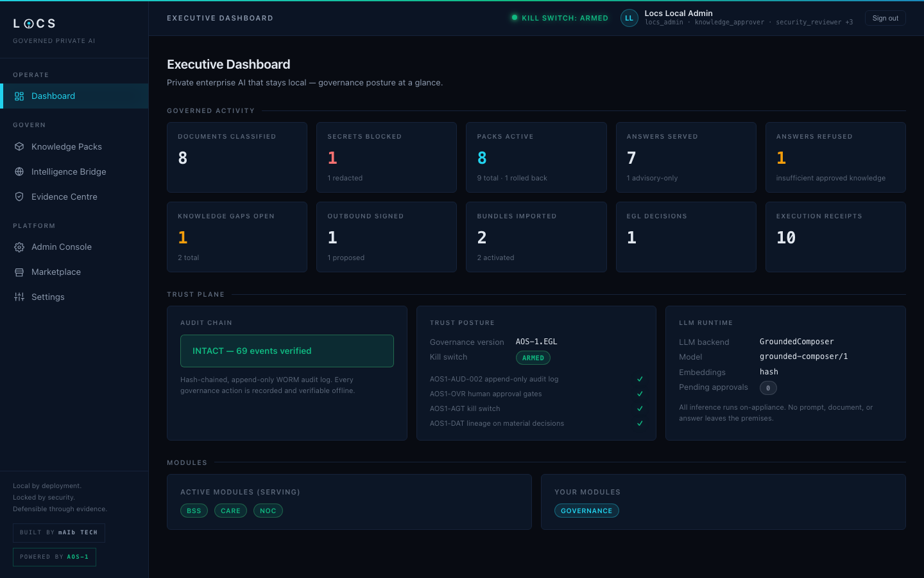Image resolution: width=924 pixels, height=578 pixels.
Task: Open the Documents Classified card
Action: (x=237, y=157)
